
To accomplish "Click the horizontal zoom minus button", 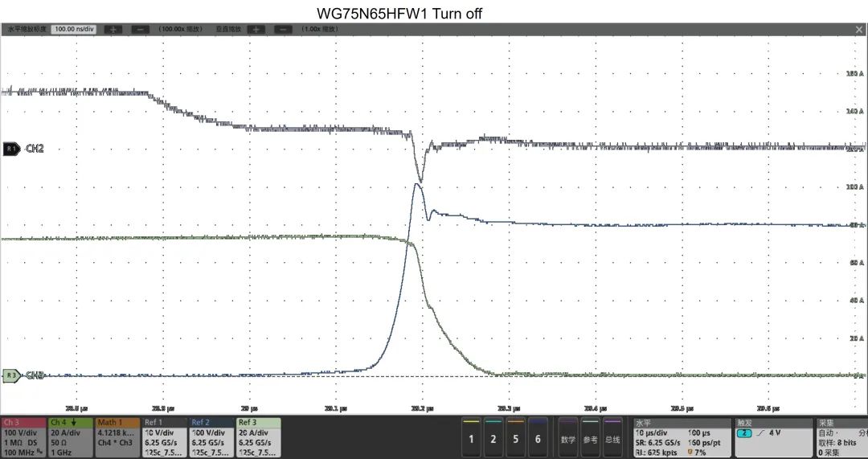I will tap(141, 29).
